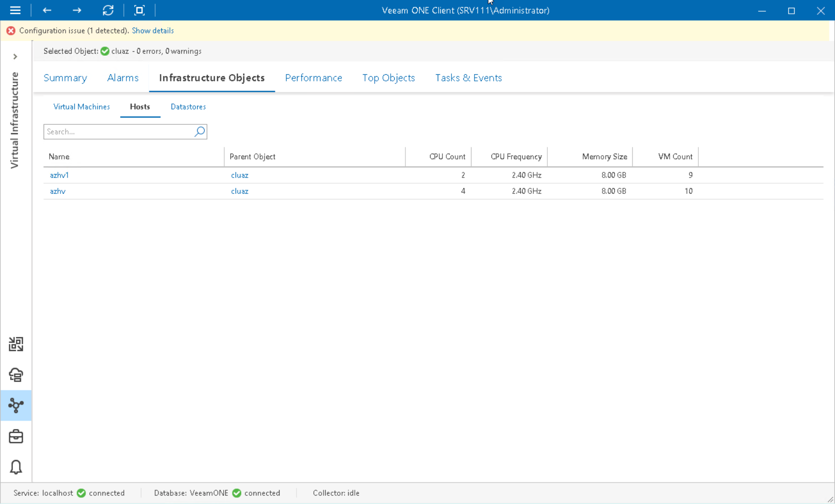Click CPU Count value 4 for azhv

(x=463, y=191)
